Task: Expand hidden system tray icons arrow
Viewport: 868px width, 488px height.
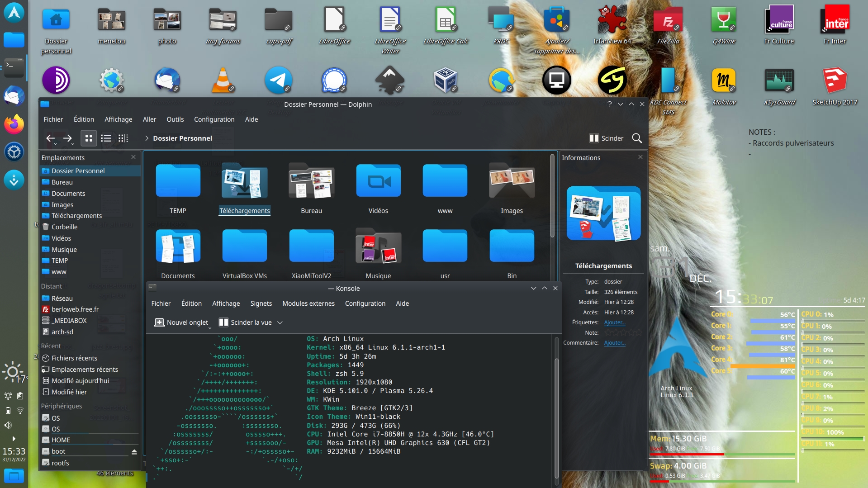Action: (14, 439)
